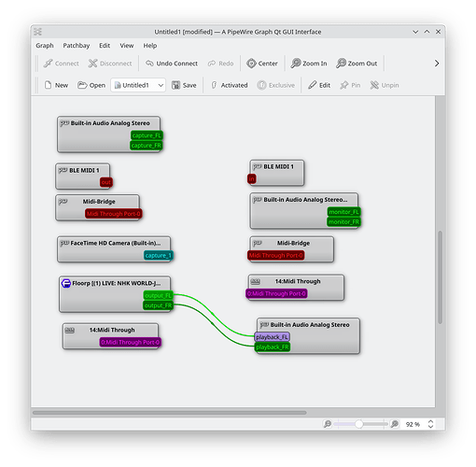Open a patchbay file
The height and width of the screenshot is (467, 476).
[91, 85]
